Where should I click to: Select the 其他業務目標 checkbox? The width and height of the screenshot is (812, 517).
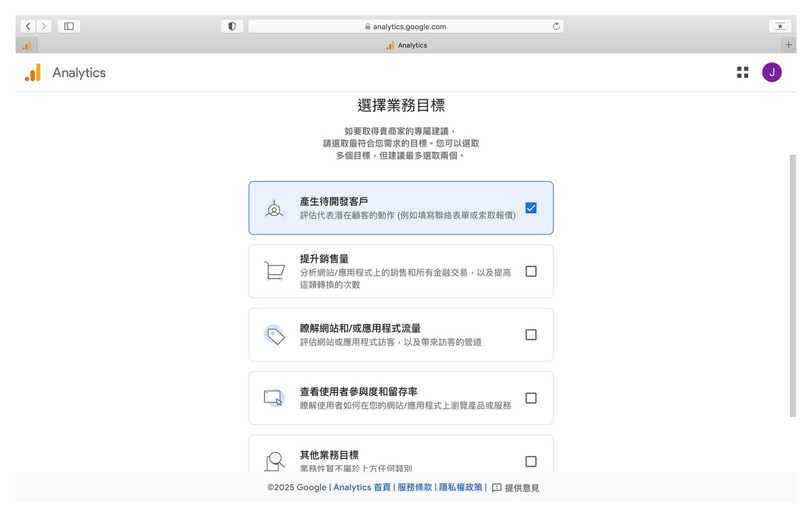tap(531, 461)
